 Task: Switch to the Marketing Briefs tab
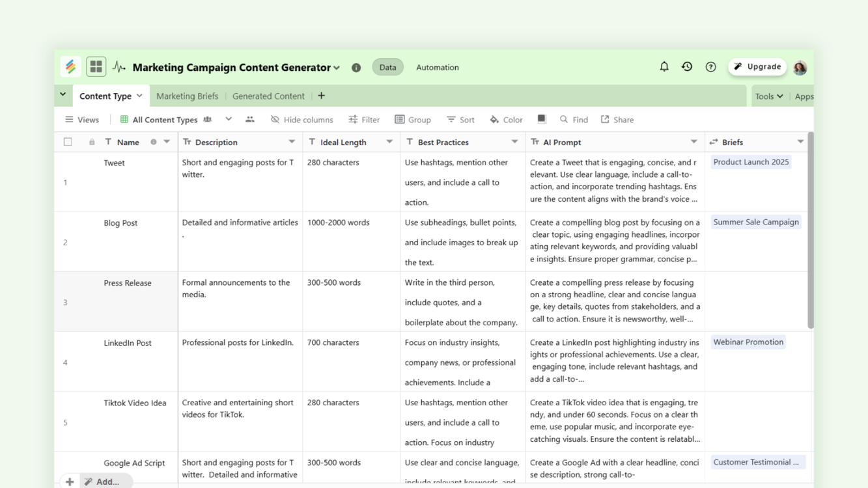click(187, 96)
